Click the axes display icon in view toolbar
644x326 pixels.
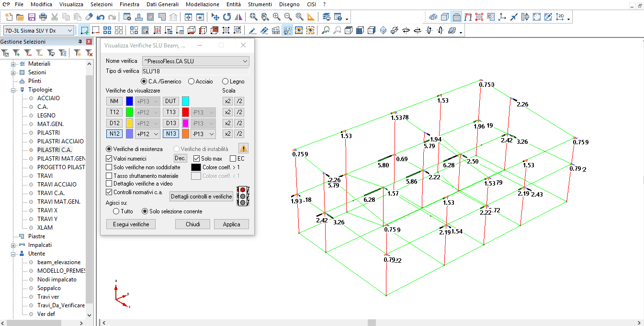pyautogui.click(x=502, y=17)
